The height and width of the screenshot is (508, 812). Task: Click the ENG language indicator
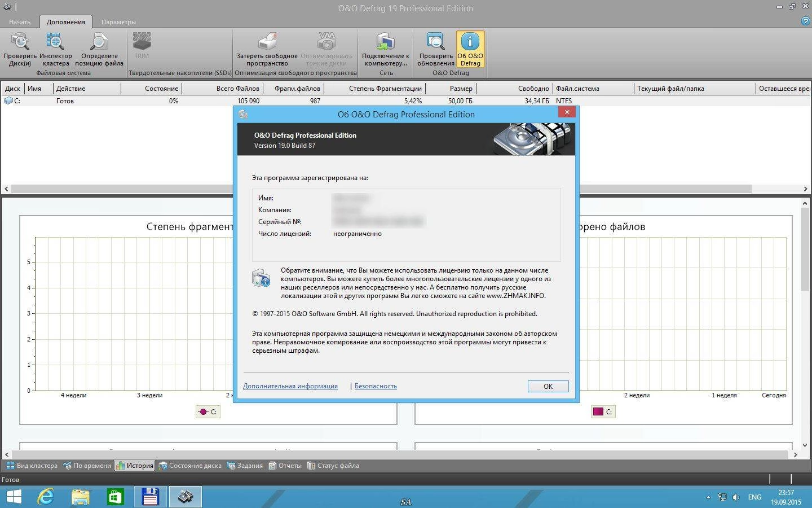click(x=754, y=497)
